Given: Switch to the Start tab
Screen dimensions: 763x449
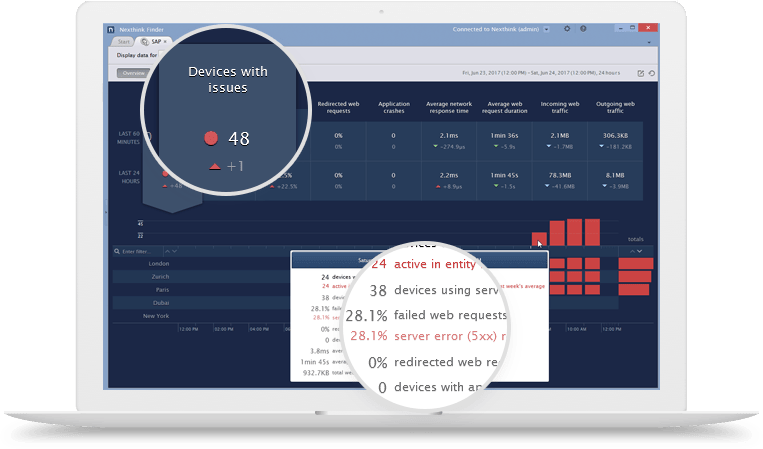Looking at the screenshot, I should point(124,42).
